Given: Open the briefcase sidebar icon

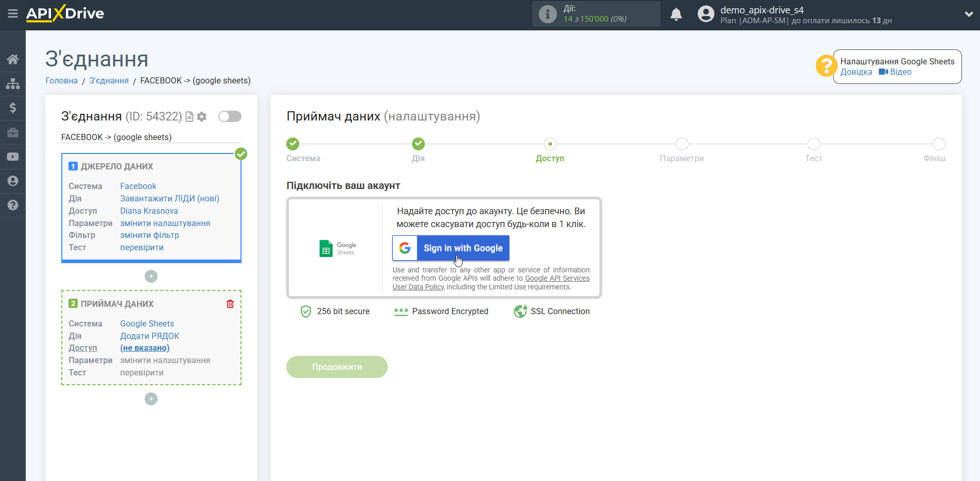Looking at the screenshot, I should pyautogui.click(x=13, y=132).
